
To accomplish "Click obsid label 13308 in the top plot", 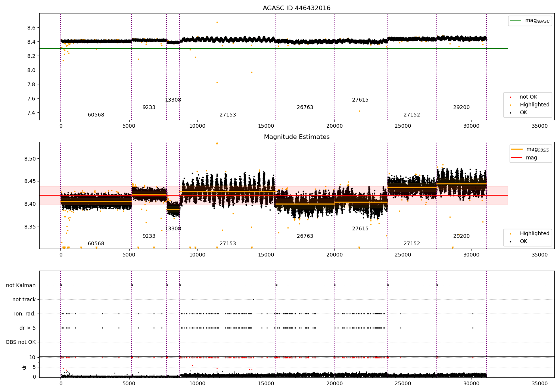I will (x=173, y=100).
